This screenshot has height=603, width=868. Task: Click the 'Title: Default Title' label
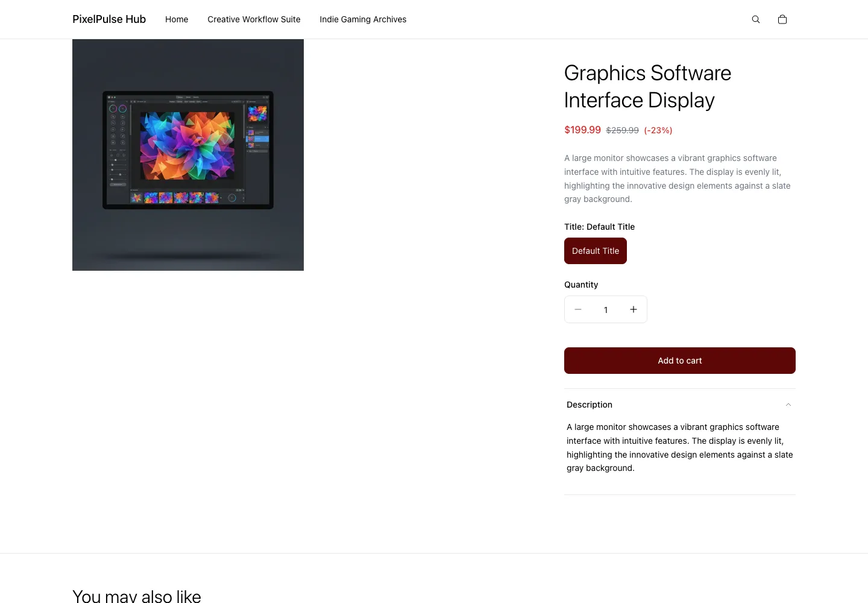point(599,227)
